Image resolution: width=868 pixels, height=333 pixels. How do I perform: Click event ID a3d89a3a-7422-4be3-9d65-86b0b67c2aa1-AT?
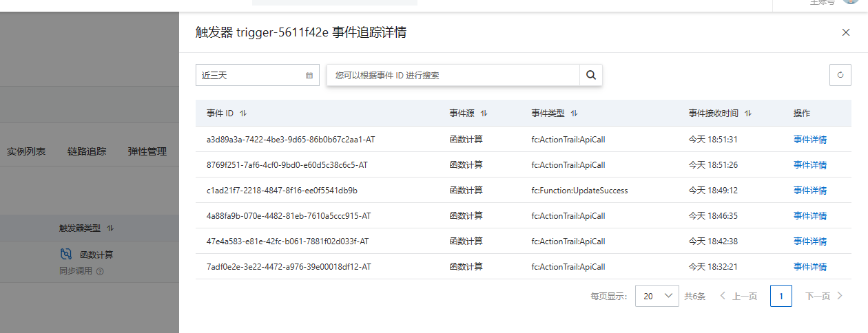pos(291,139)
